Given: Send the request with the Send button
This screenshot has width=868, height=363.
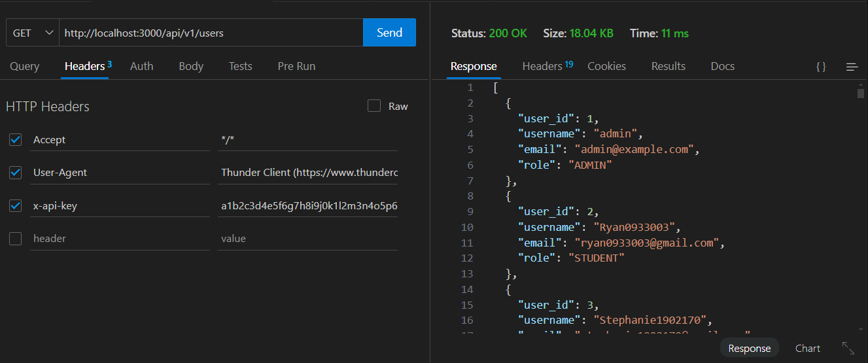Looking at the screenshot, I should 389,33.
